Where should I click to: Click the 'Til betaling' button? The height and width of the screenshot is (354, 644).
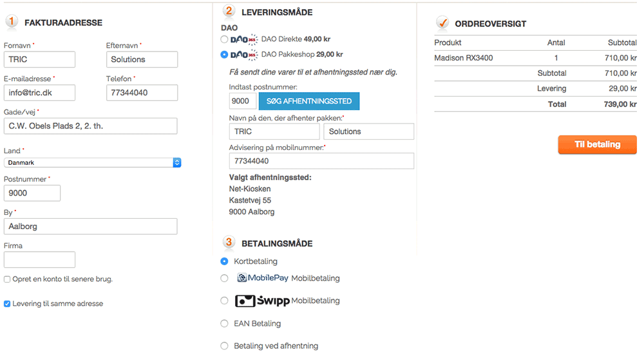coord(597,145)
